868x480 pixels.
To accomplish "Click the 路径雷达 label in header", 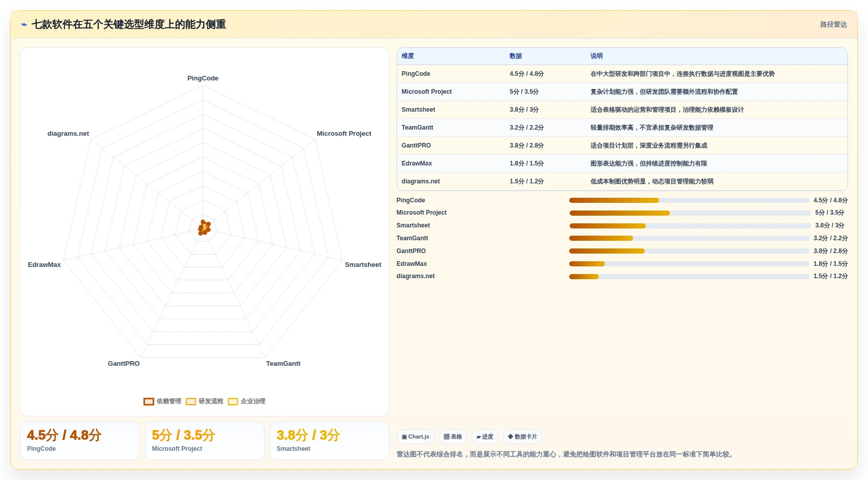I will pos(833,25).
